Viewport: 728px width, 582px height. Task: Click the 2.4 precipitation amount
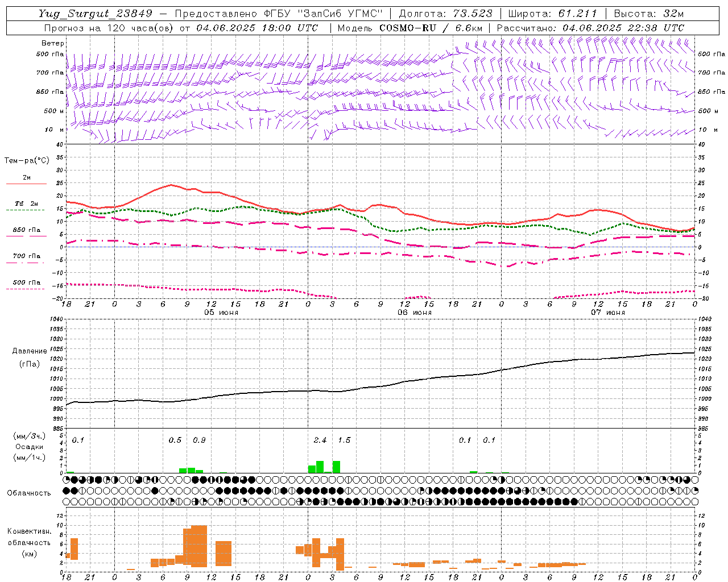[320, 440]
